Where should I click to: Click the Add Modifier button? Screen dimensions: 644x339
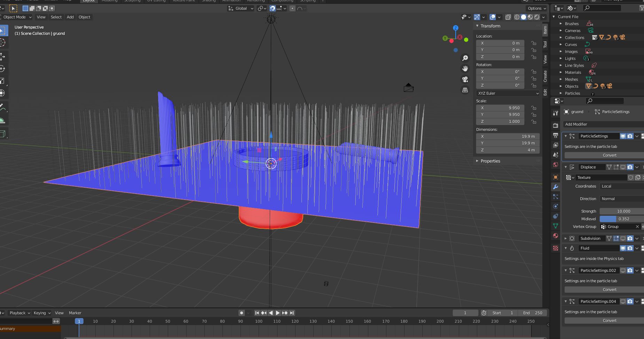[604, 124]
